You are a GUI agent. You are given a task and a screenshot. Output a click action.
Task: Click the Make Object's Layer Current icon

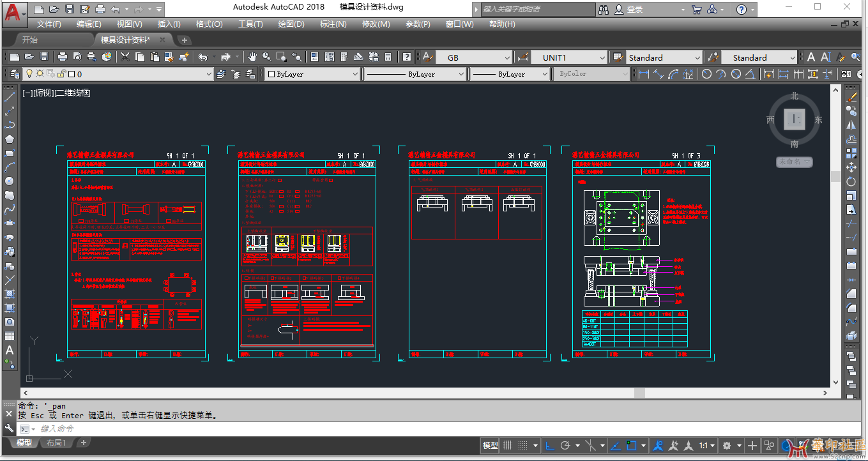click(221, 74)
